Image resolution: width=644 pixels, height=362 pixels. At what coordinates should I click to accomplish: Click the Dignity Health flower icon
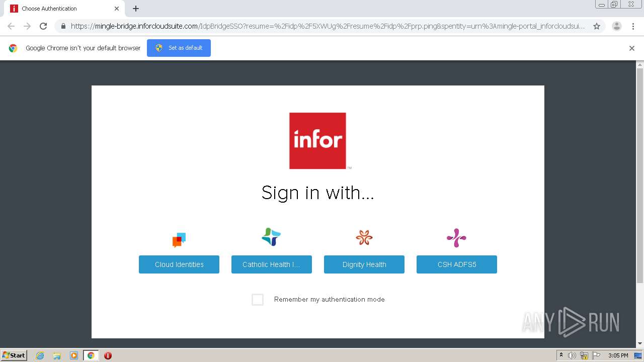364,237
